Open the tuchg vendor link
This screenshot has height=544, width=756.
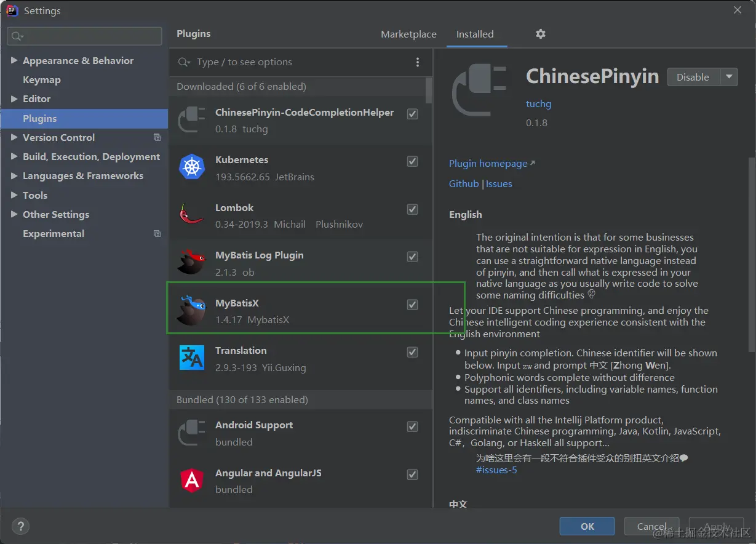click(539, 103)
